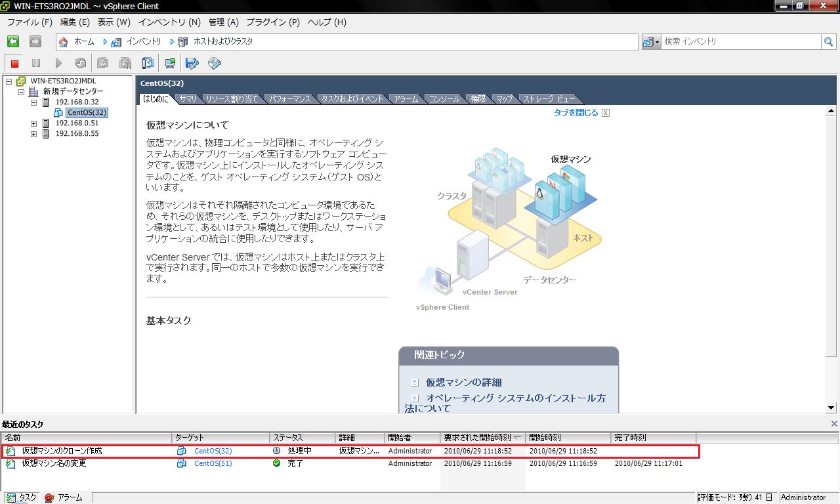Select the 192.168.0.51 host in tree
Viewport: 840px width, 504px height.
tap(77, 123)
